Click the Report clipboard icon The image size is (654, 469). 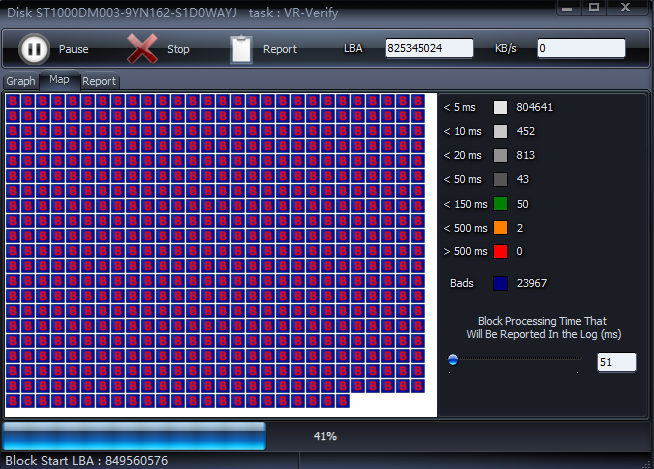tap(241, 48)
